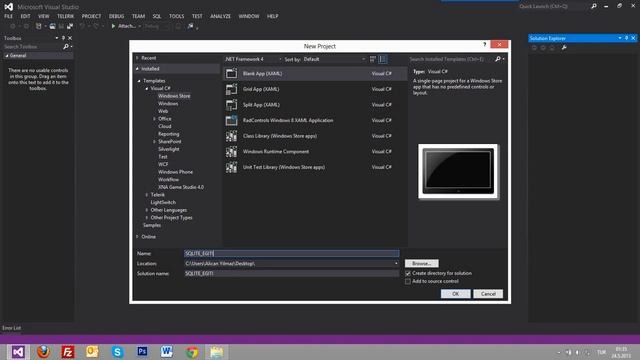This screenshot has height=360, width=640.
Task: Expand the Office tree node arrow
Action: point(154,119)
